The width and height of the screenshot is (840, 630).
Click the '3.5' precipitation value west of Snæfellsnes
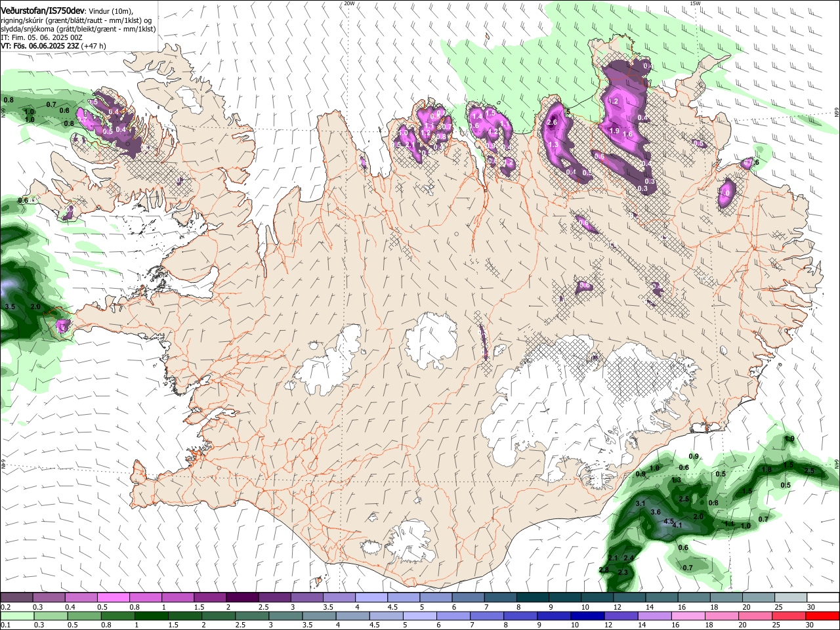pos(10,307)
